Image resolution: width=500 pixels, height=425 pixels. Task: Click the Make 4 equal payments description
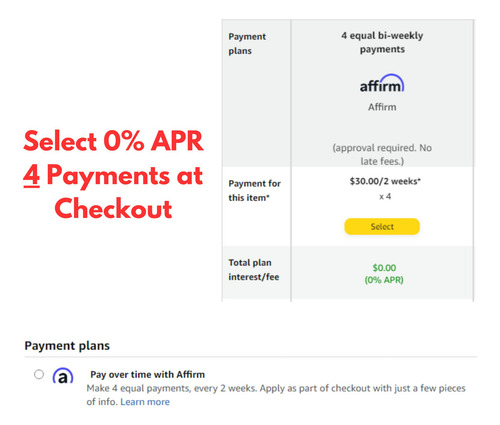pos(276,395)
